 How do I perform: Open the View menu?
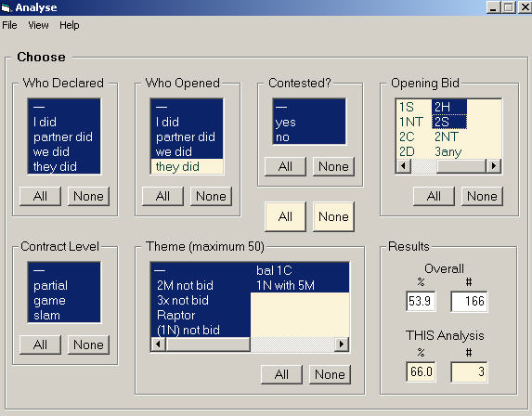click(x=38, y=25)
